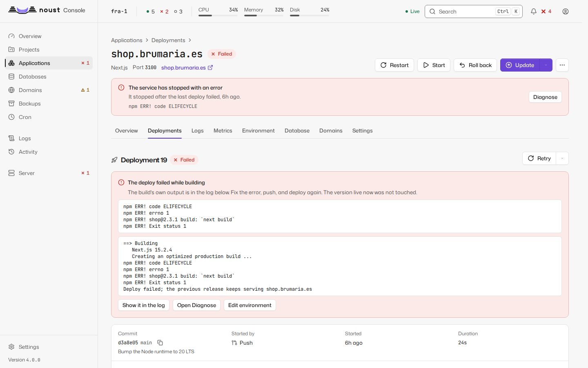Go to Deployments breadcrumb
This screenshot has height=368, width=588.
tap(168, 40)
